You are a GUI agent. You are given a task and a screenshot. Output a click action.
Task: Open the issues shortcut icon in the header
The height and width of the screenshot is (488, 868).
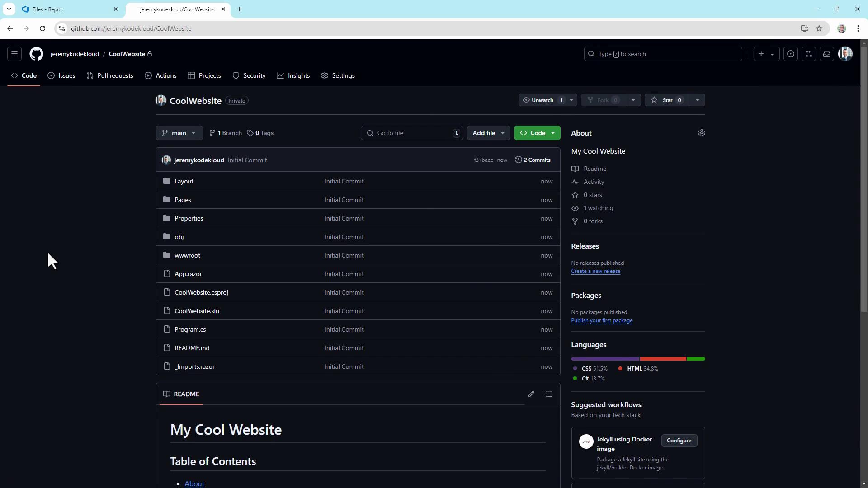pos(791,54)
